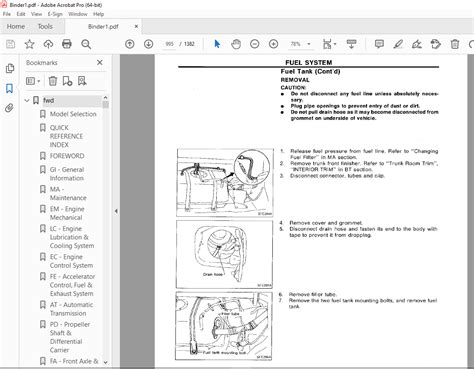Zoom out with the minus icon
This screenshot has height=369, width=474.
click(x=255, y=44)
